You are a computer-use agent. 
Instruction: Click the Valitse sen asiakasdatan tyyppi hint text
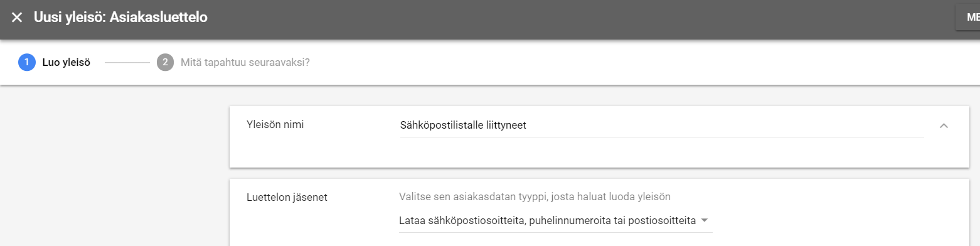tap(535, 196)
